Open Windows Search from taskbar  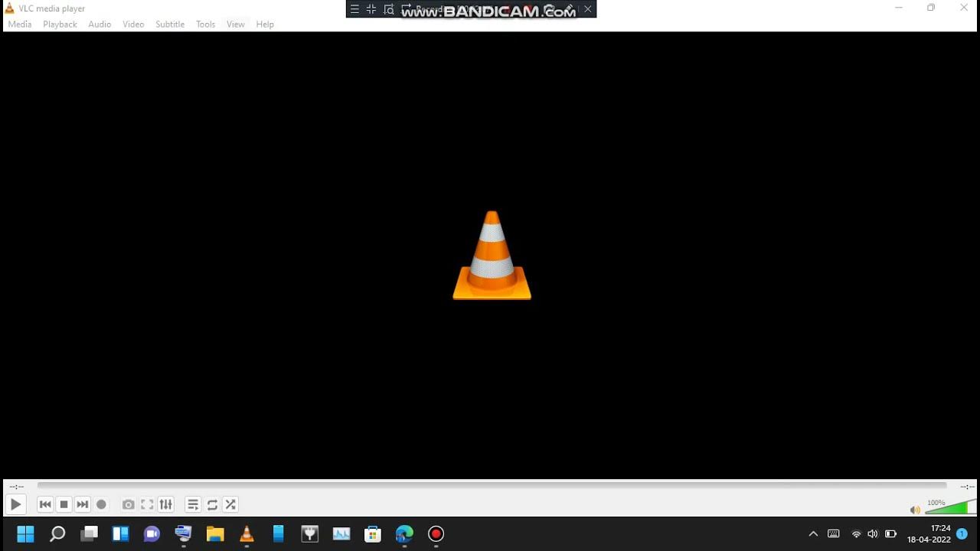click(57, 534)
